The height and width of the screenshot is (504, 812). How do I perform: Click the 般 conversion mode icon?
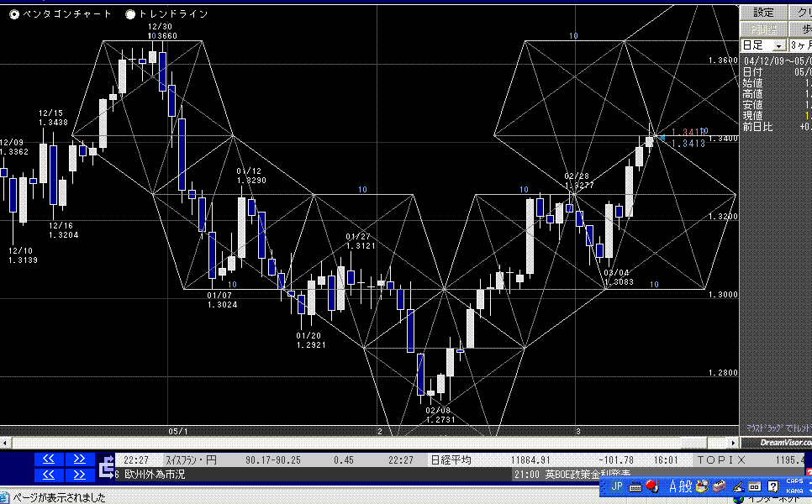click(x=686, y=486)
